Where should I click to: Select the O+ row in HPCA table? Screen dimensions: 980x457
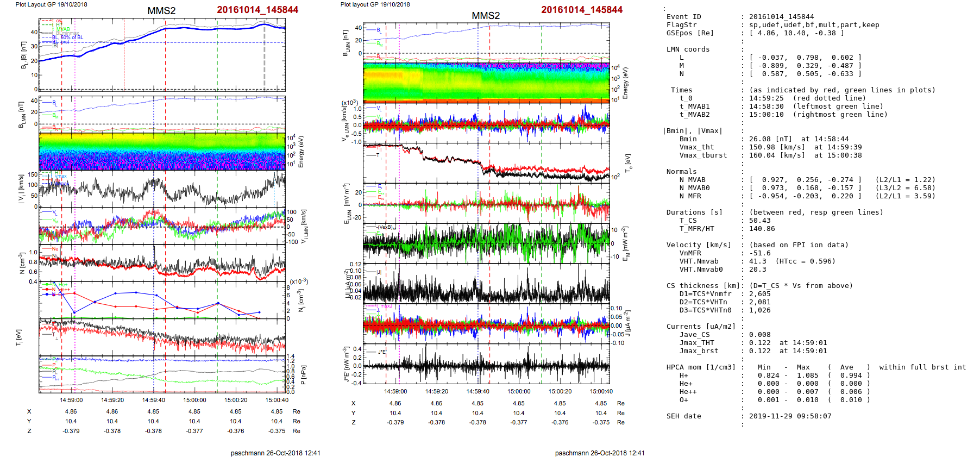pos(683,400)
